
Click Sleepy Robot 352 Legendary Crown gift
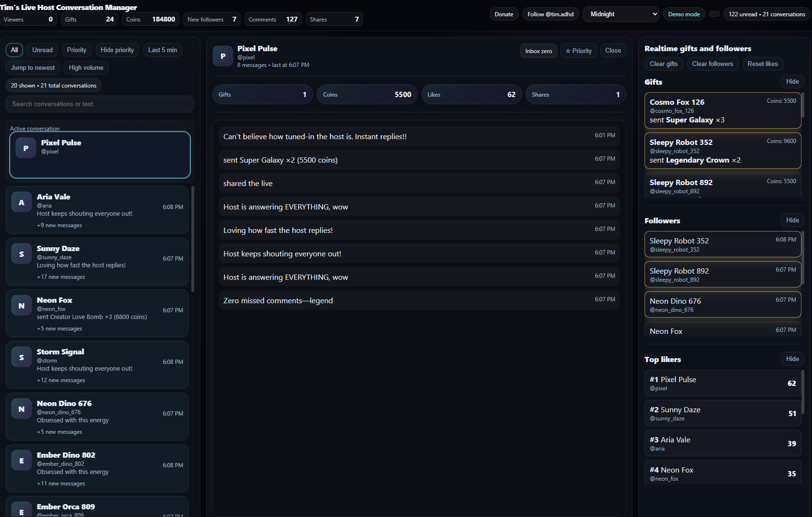point(723,151)
